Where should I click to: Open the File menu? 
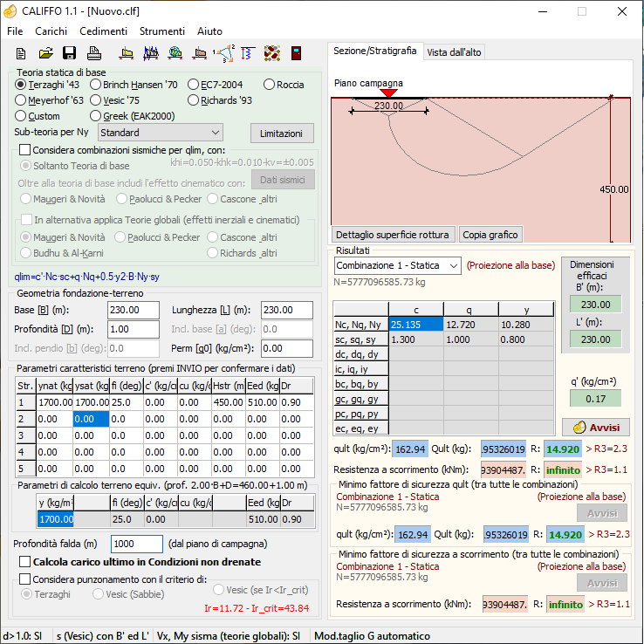15,31
